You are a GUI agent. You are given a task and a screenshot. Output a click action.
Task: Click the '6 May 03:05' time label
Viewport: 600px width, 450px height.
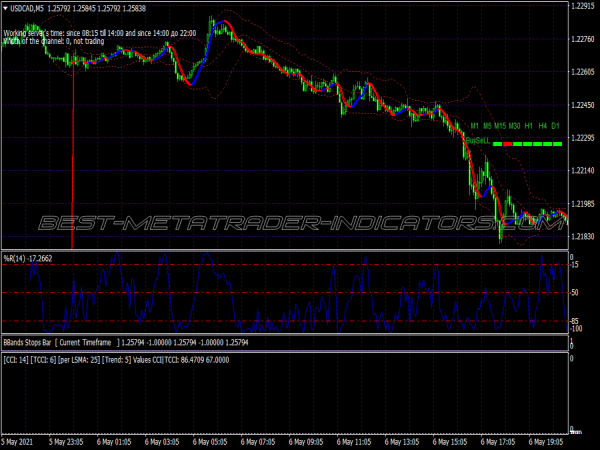tap(162, 442)
